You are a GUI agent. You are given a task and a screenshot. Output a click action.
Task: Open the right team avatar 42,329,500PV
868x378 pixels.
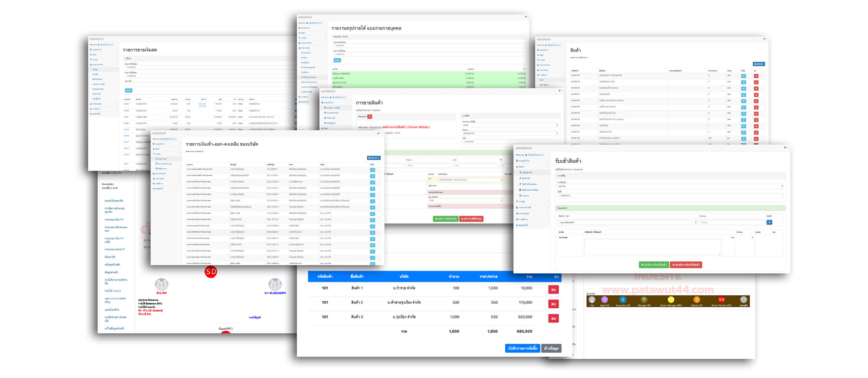tap(275, 285)
